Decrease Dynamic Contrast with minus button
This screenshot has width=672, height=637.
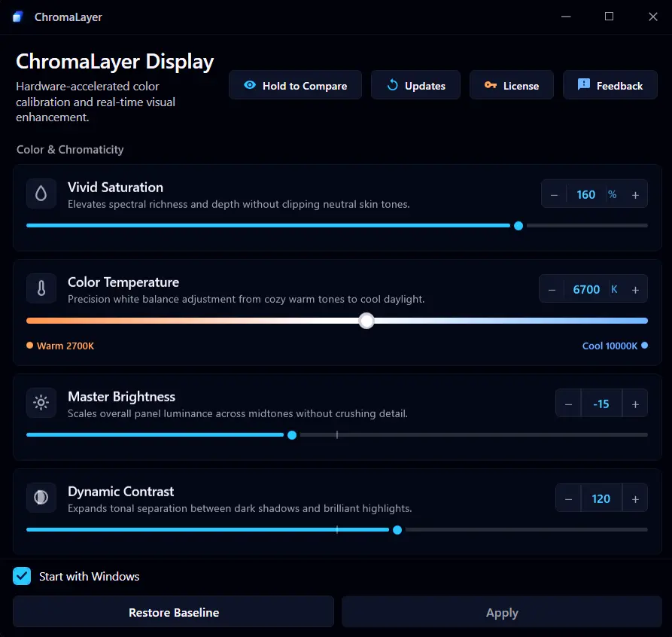tap(568, 499)
